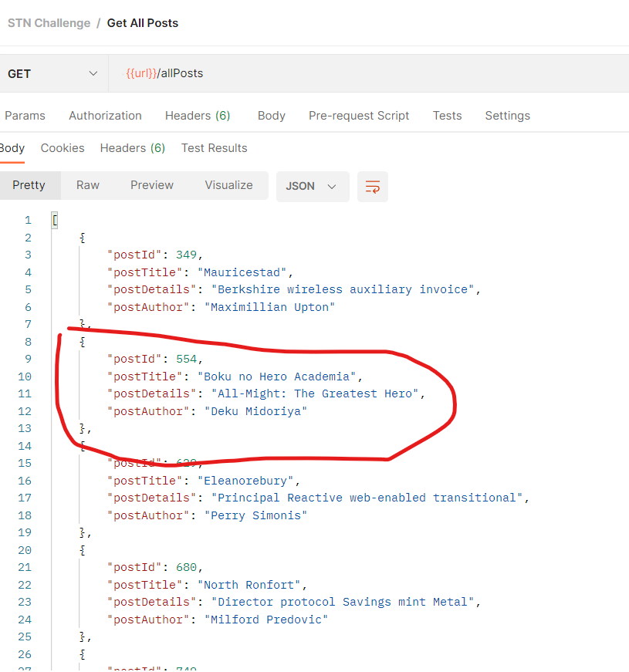This screenshot has height=672, width=629.
Task: Open the GET method dropdown
Action: tap(52, 73)
